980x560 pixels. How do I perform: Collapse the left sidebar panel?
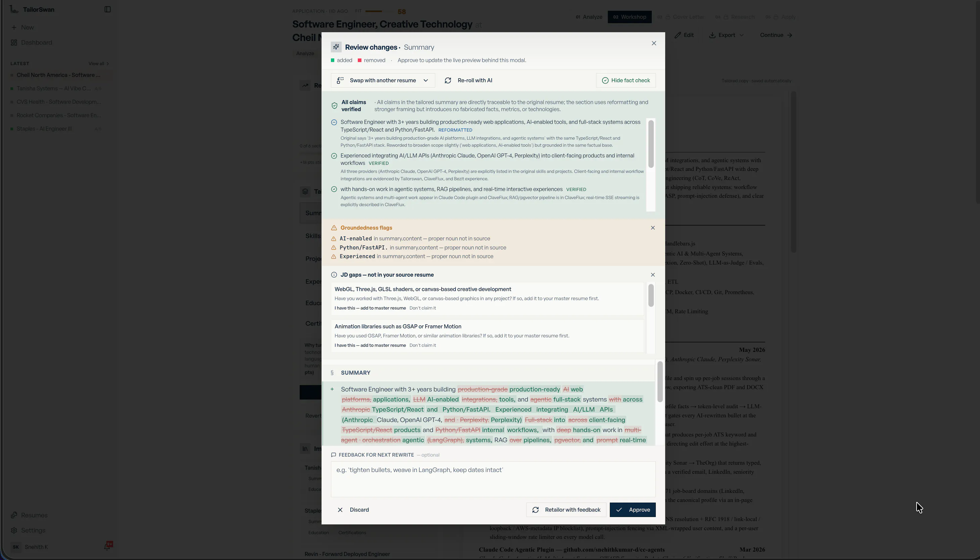click(108, 9)
